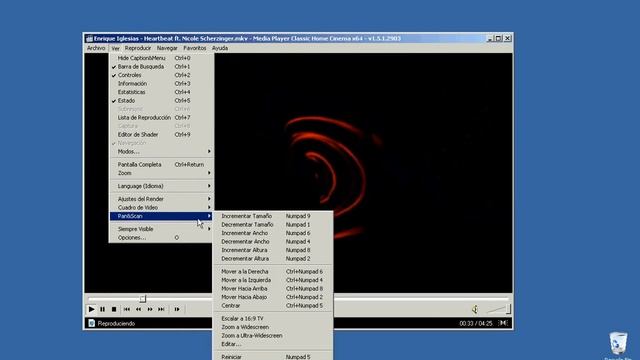Select Mover Hacia Abajo
Image resolution: width=640 pixels, height=360 pixels.
[273, 297]
